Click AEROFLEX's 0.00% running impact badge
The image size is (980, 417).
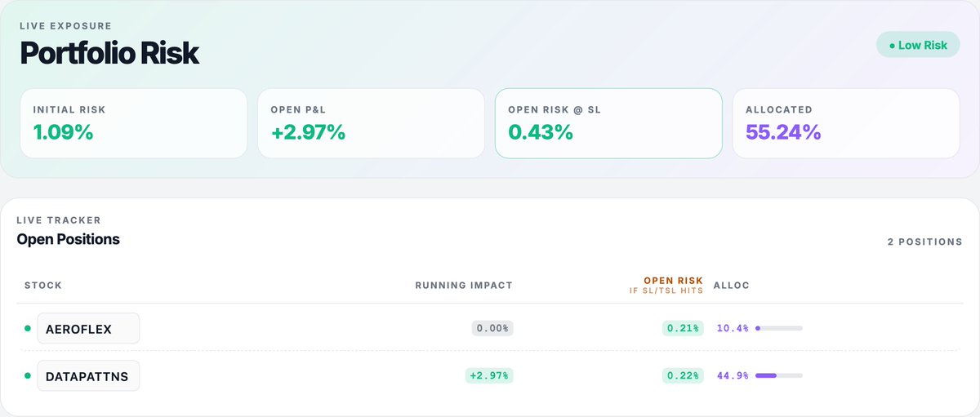click(x=492, y=328)
